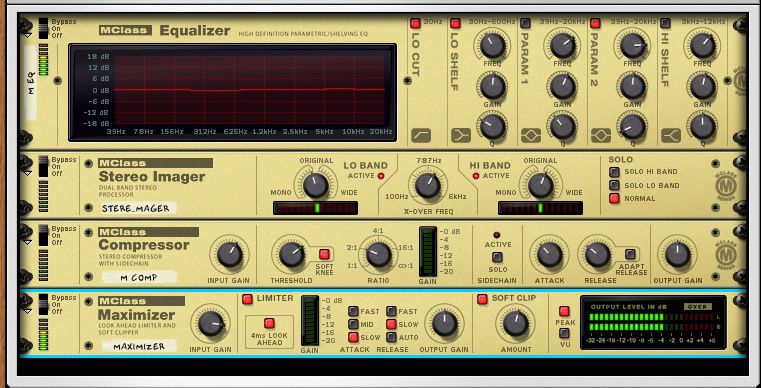Collapse the Maximizer device with the fold arrow
Image resolution: width=761 pixels, height=388 pixels.
(28, 311)
